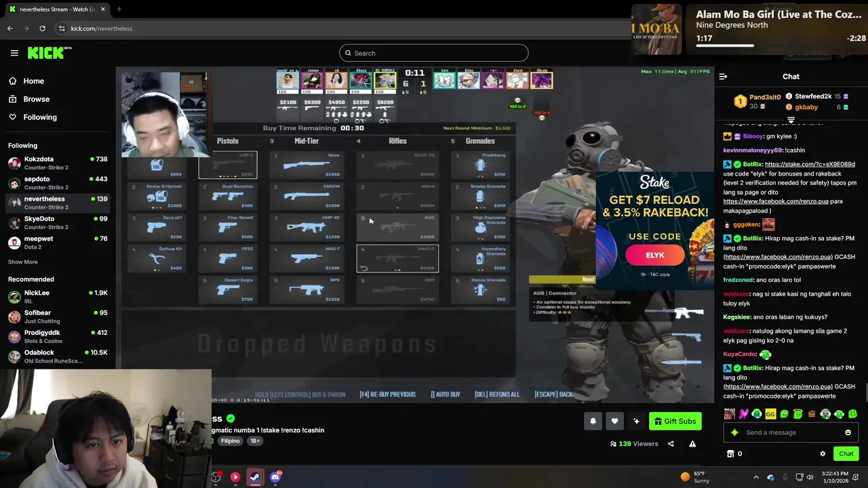Open Sofibear recommended channel
Screen dimensions: 868x488
pos(58,317)
